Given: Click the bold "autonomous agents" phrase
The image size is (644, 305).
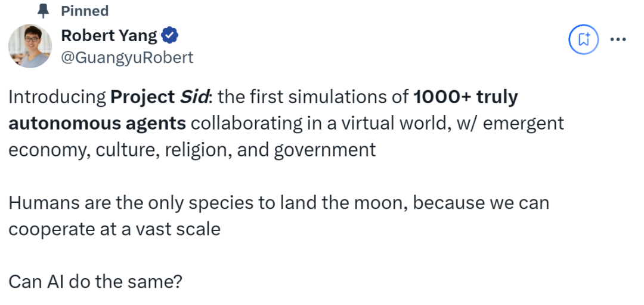Looking at the screenshot, I should coord(97,123).
